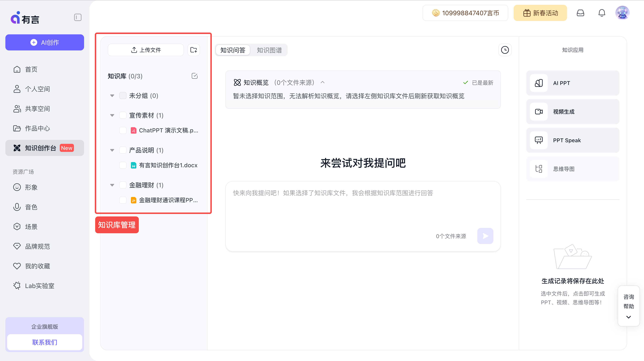Image resolution: width=644 pixels, height=361 pixels.
Task: Enable the 金融理财 group checkbox
Action: (x=123, y=185)
